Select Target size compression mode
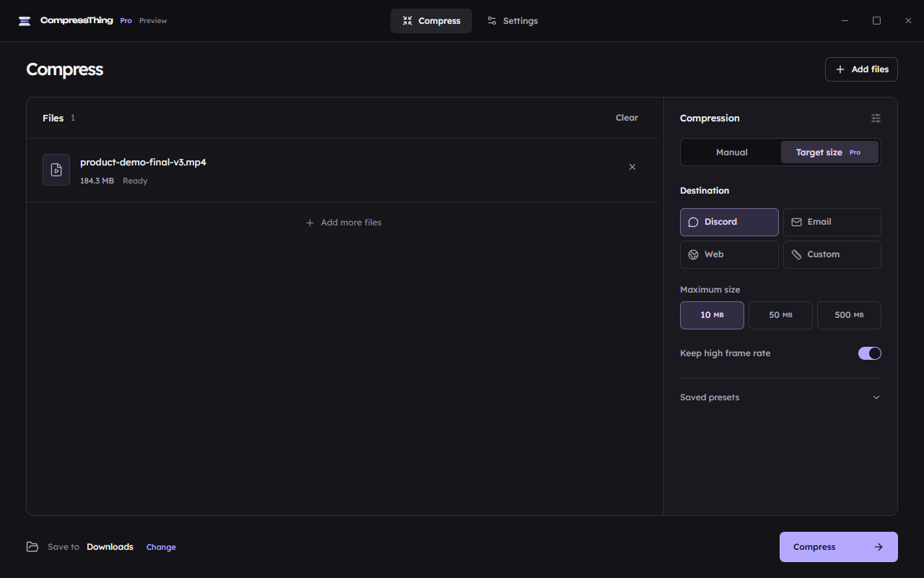Viewport: 924px width, 578px height. click(x=829, y=152)
